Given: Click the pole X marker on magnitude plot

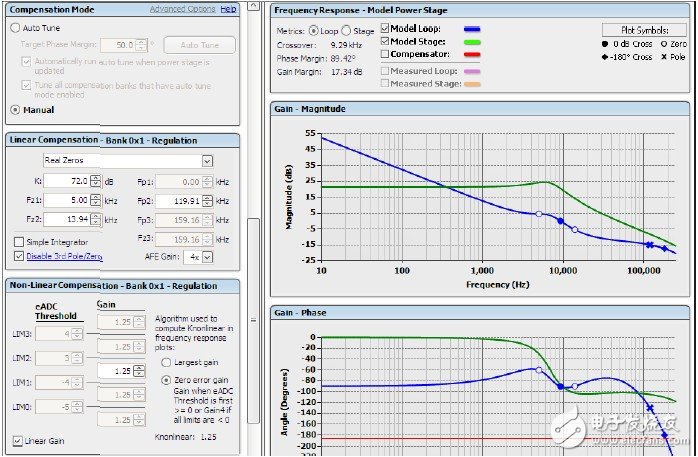Looking at the screenshot, I should click(x=649, y=245).
